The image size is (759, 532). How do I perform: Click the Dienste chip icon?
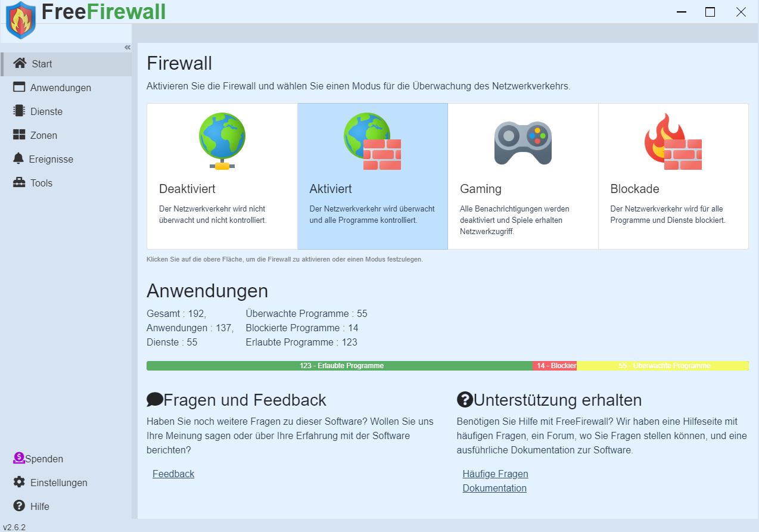pos(19,111)
